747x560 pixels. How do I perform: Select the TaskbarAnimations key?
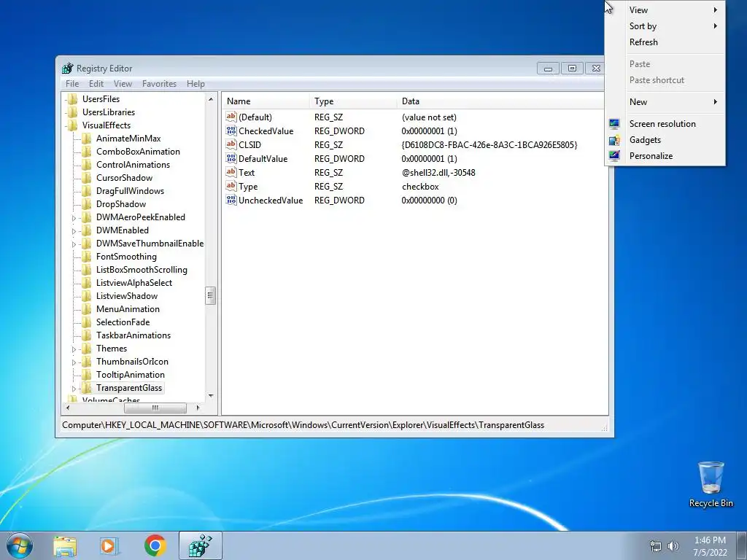tap(133, 335)
